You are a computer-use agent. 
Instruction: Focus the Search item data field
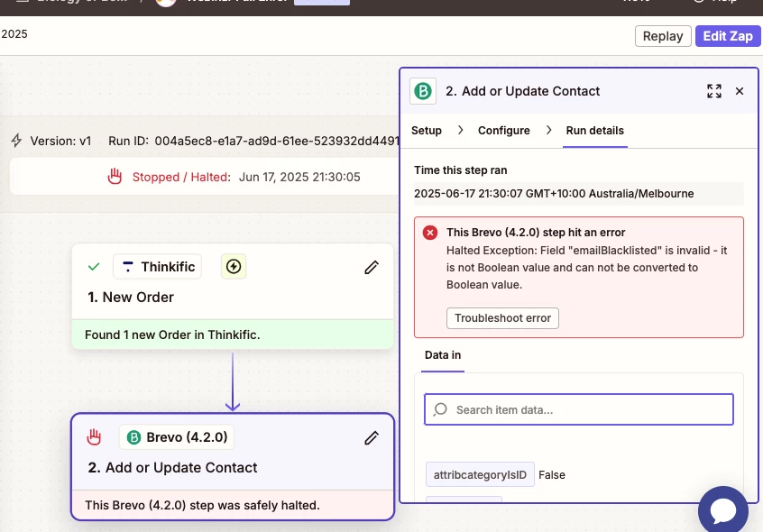(579, 409)
